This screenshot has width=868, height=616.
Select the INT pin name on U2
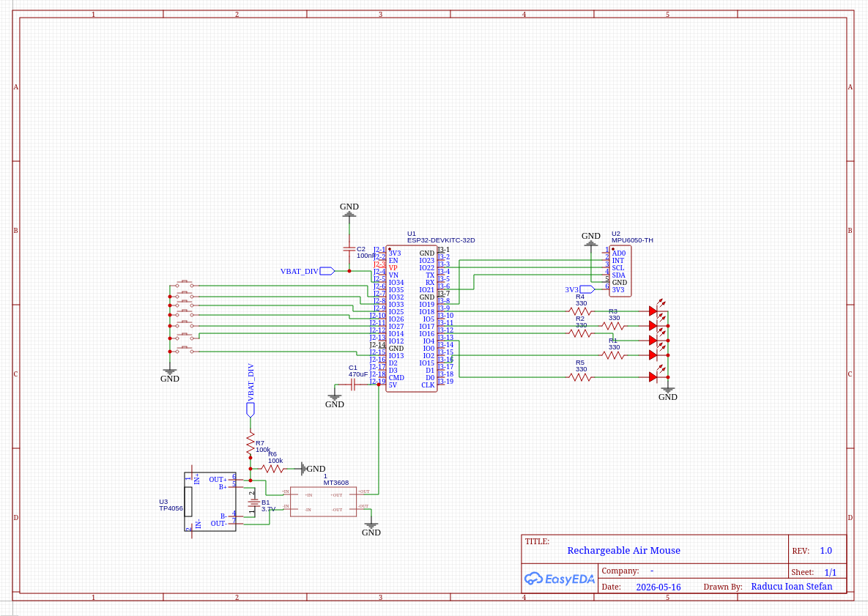point(617,261)
